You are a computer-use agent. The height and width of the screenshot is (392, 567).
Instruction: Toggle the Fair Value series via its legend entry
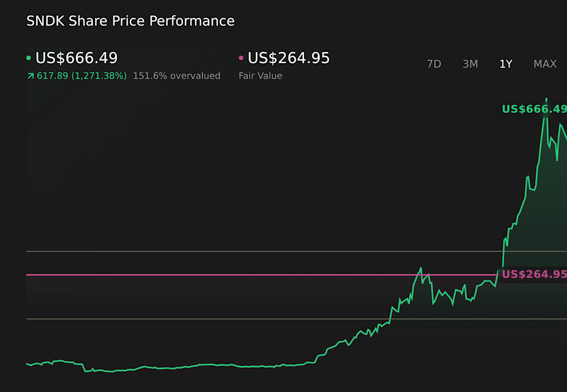tap(260, 76)
